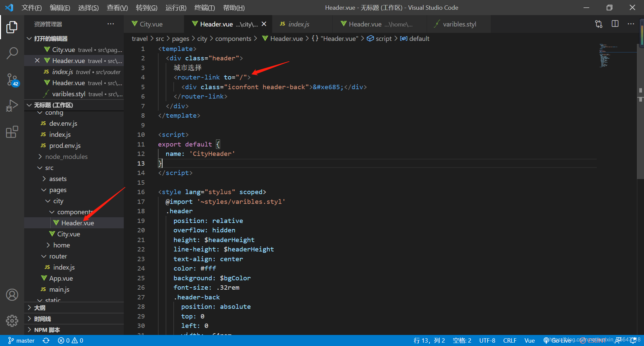The width and height of the screenshot is (644, 346).
Task: Open the 运行(R) menu
Action: coord(176,8)
